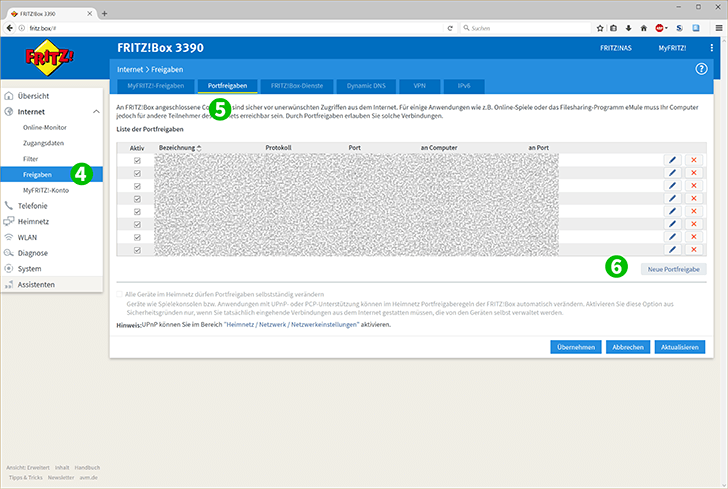728x489 pixels.
Task: Open the Newsletter footer link
Action: point(61,477)
